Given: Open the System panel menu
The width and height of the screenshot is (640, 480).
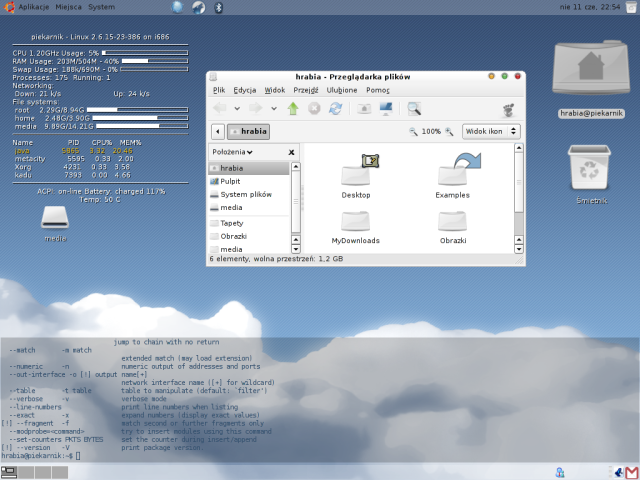Looking at the screenshot, I should point(101,7).
